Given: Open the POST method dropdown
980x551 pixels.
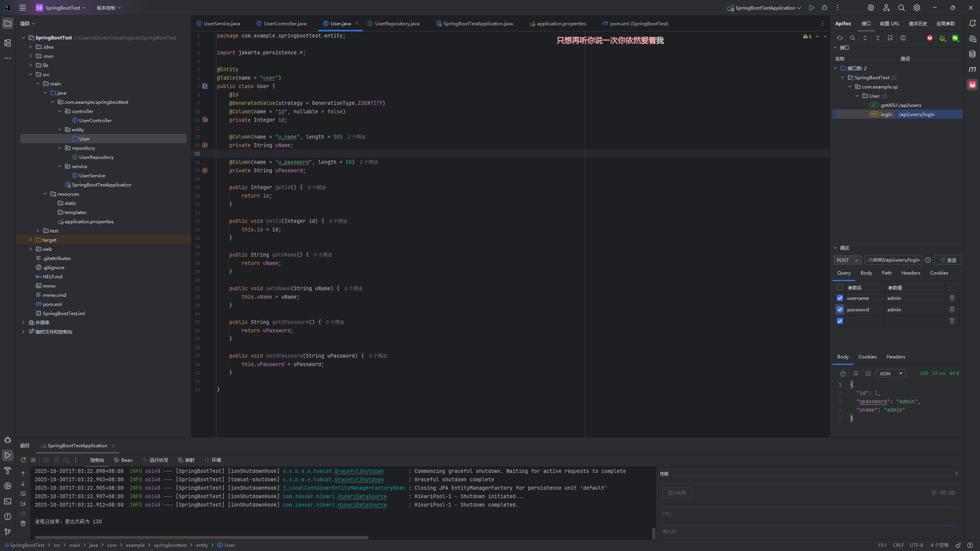Looking at the screenshot, I should pos(848,260).
